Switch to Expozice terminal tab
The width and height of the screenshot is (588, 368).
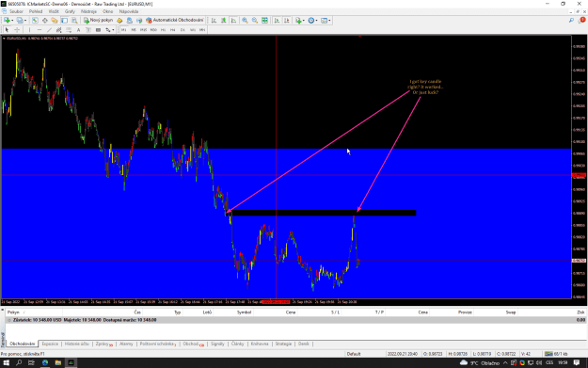click(x=50, y=344)
